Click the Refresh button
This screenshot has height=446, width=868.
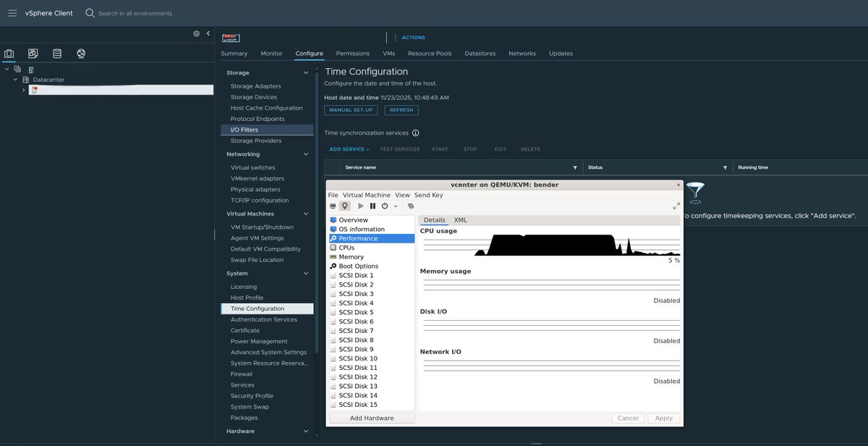401,110
